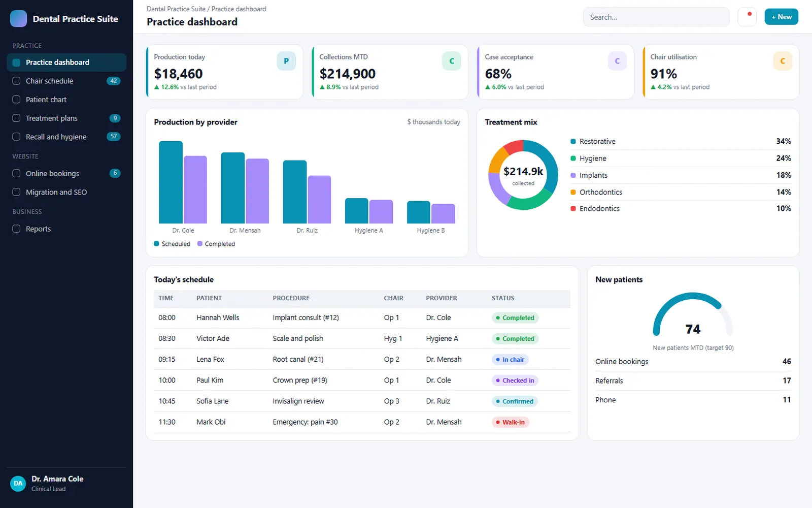The width and height of the screenshot is (812, 508).
Task: Click the Completed status for Hannah Wells
Action: [x=515, y=318]
